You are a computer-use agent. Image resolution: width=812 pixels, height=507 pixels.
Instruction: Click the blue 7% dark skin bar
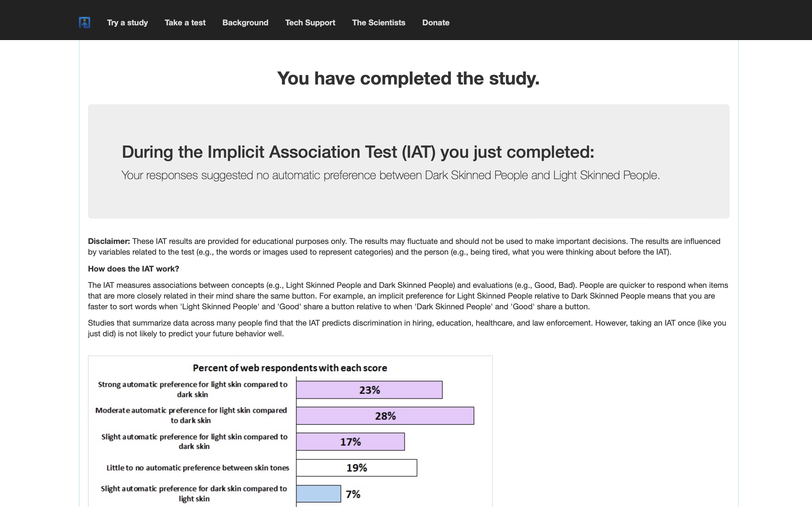tap(319, 493)
